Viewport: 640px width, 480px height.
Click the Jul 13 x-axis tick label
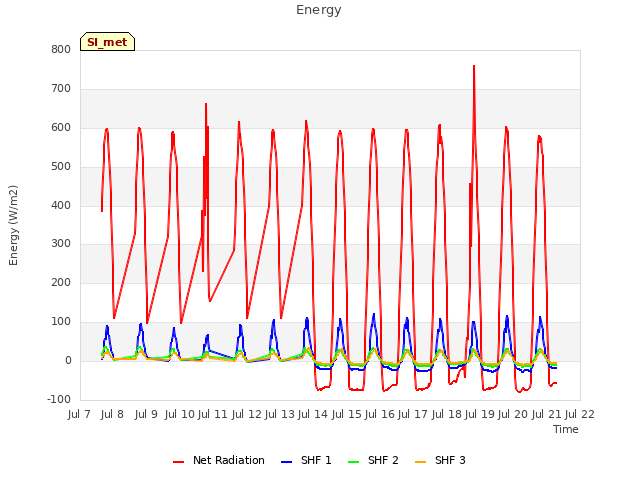(x=280, y=415)
